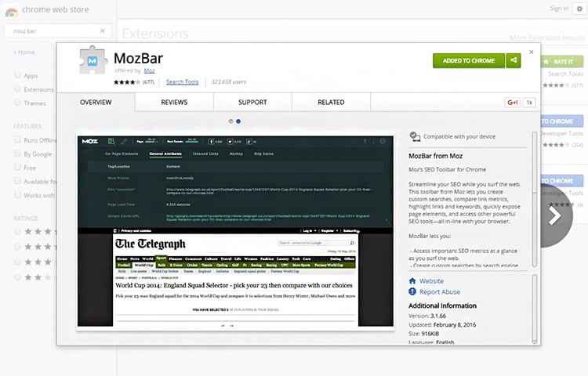Click the additional information scrollbar
Screen dimensions: 588x376
[x=535, y=309]
